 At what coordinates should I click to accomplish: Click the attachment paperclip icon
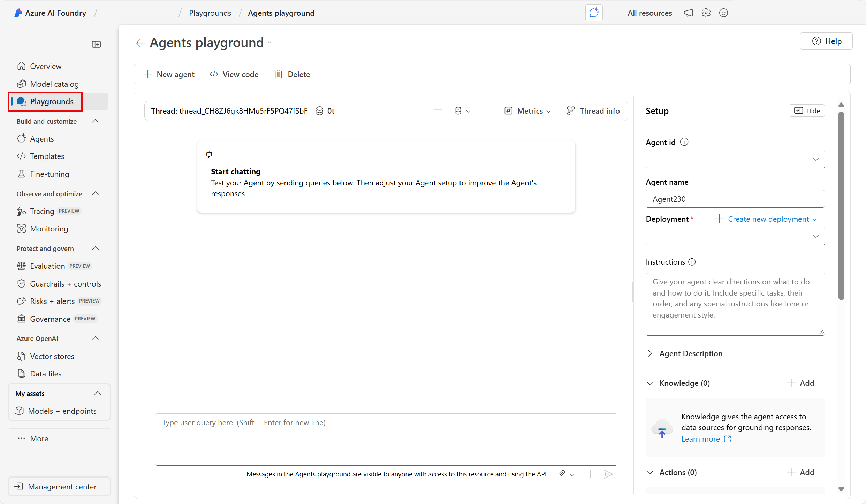coord(562,473)
